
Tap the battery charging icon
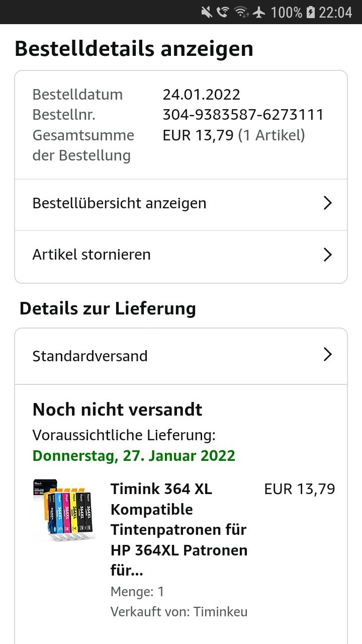coord(311,12)
